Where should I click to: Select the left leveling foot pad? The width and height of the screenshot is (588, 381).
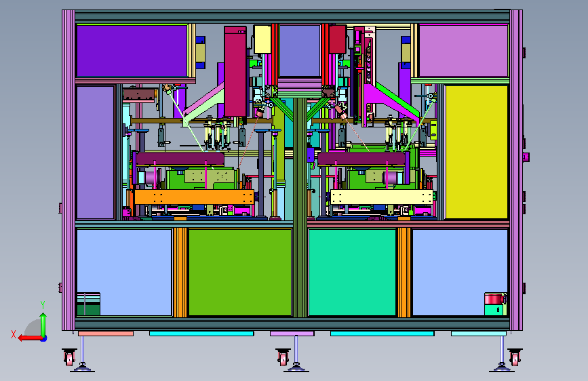(x=82, y=368)
